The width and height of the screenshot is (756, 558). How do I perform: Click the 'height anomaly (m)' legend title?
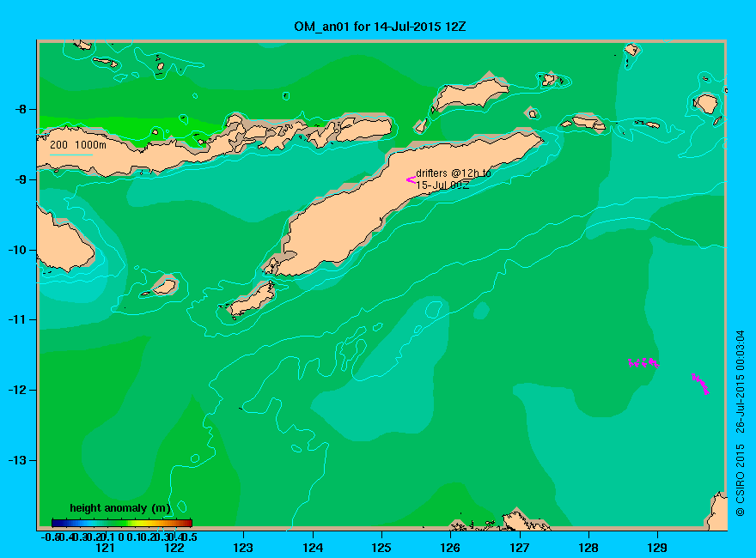coord(120,508)
